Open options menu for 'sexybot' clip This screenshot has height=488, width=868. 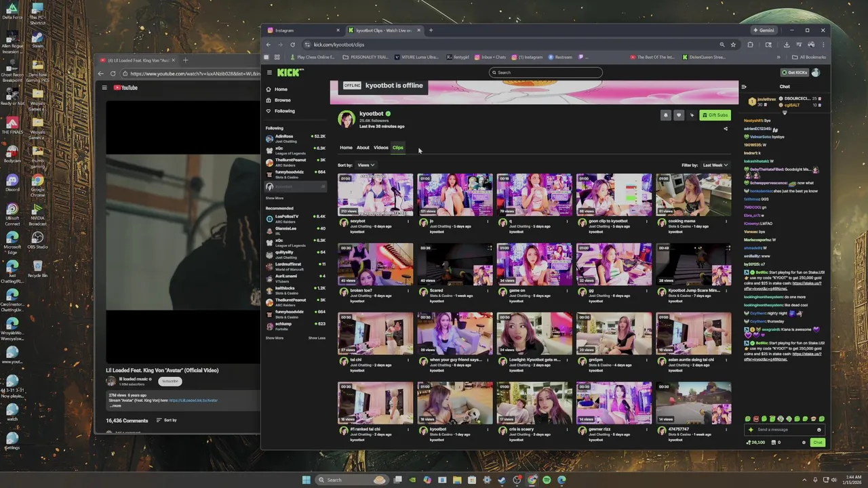click(408, 221)
